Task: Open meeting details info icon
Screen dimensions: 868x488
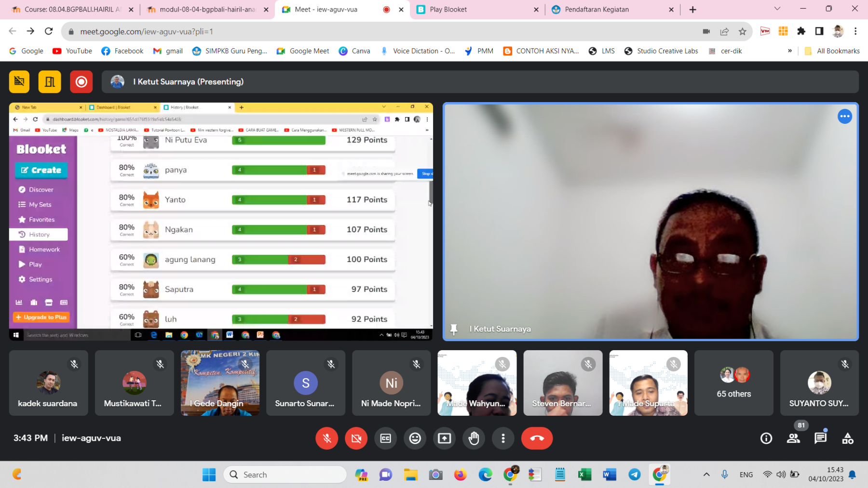Action: [x=766, y=438]
